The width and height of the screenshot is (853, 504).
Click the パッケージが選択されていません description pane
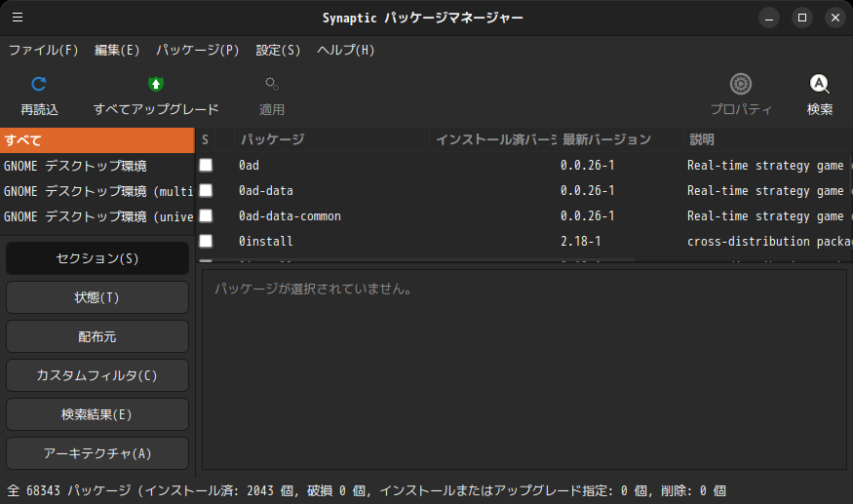(524, 369)
